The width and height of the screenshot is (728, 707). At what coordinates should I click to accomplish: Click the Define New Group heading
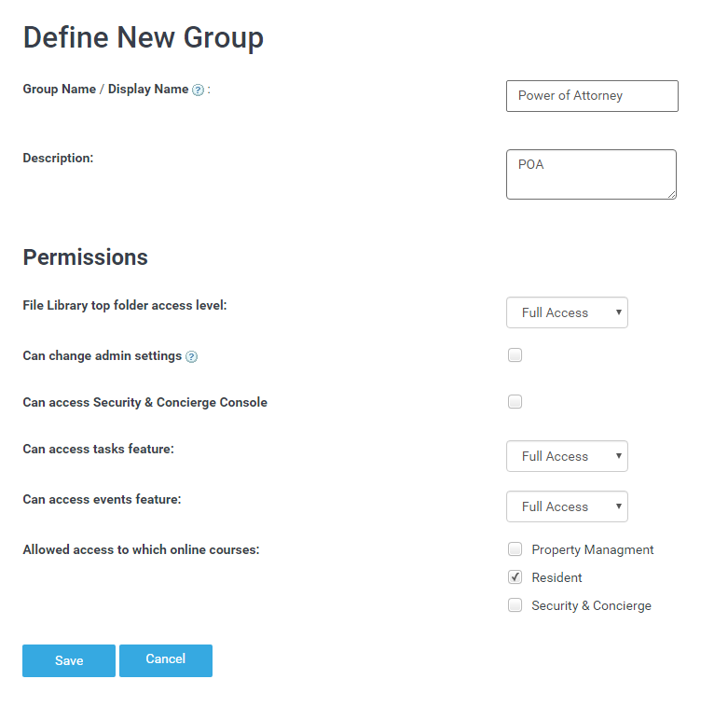(144, 37)
